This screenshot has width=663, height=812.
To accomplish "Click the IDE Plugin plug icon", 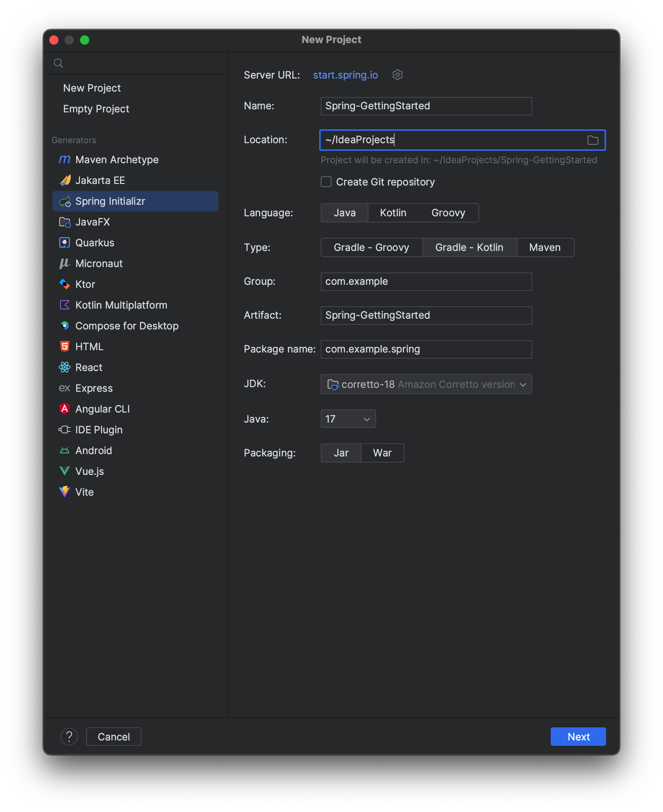I will (x=65, y=429).
